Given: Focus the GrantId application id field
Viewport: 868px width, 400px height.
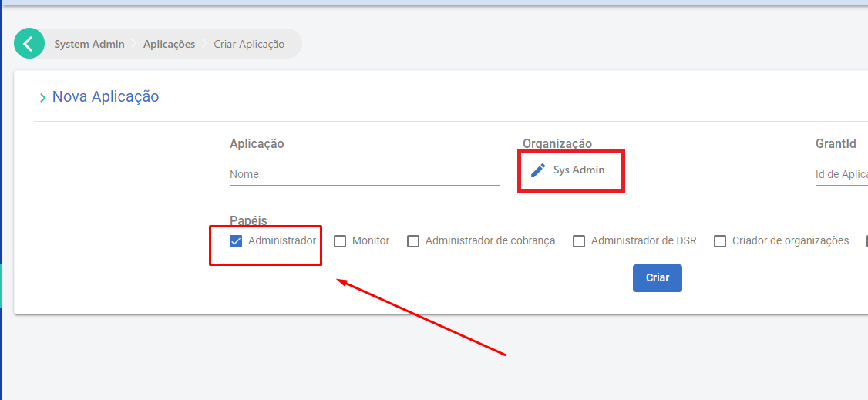Looking at the screenshot, I should pos(842,174).
